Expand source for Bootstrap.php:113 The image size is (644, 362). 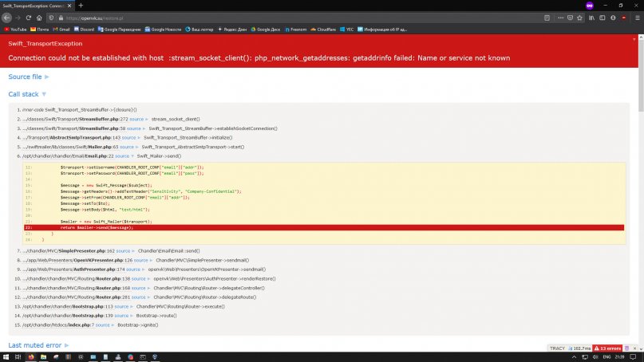[x=123, y=307]
